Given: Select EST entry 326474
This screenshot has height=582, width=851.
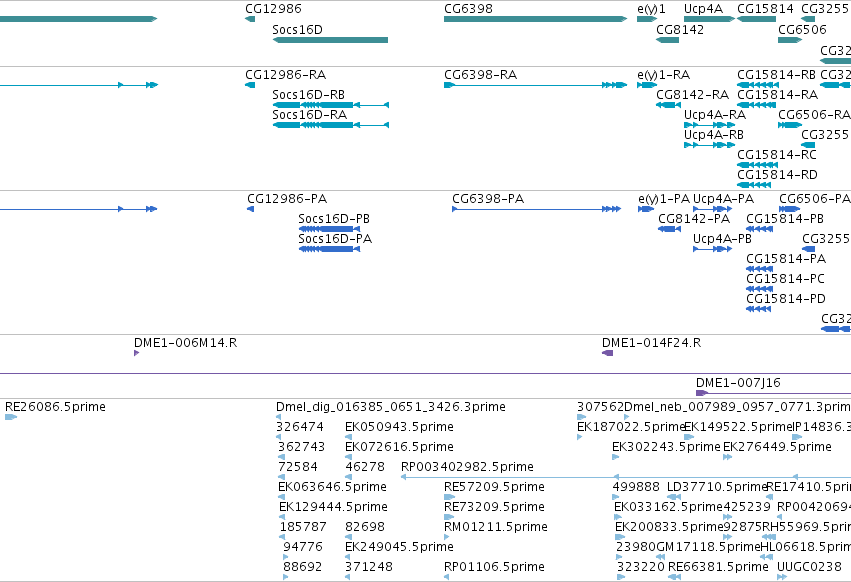Looking at the screenshot, I should click(x=300, y=427).
